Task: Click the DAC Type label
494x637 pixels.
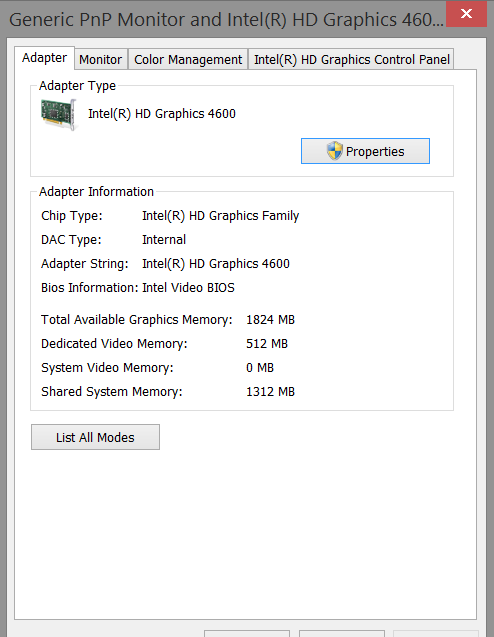Action: (71, 240)
